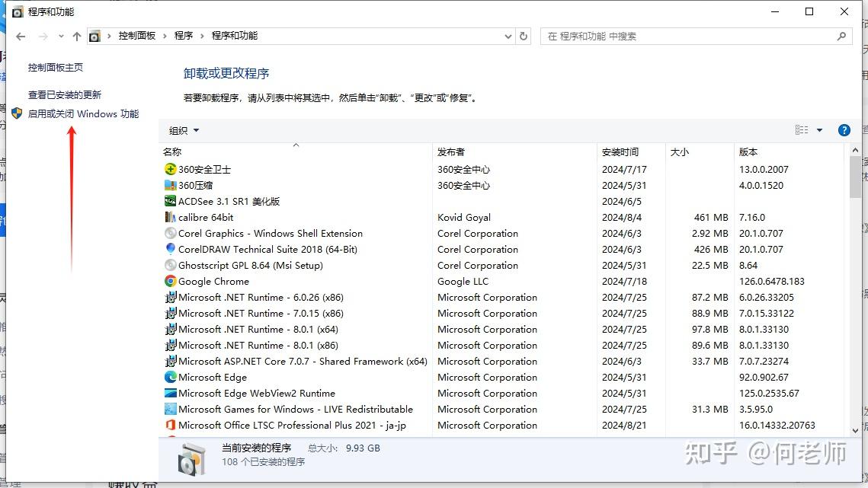Image resolution: width=868 pixels, height=488 pixels.
Task: Click the Microsoft Office LTSC icon
Action: pos(171,426)
